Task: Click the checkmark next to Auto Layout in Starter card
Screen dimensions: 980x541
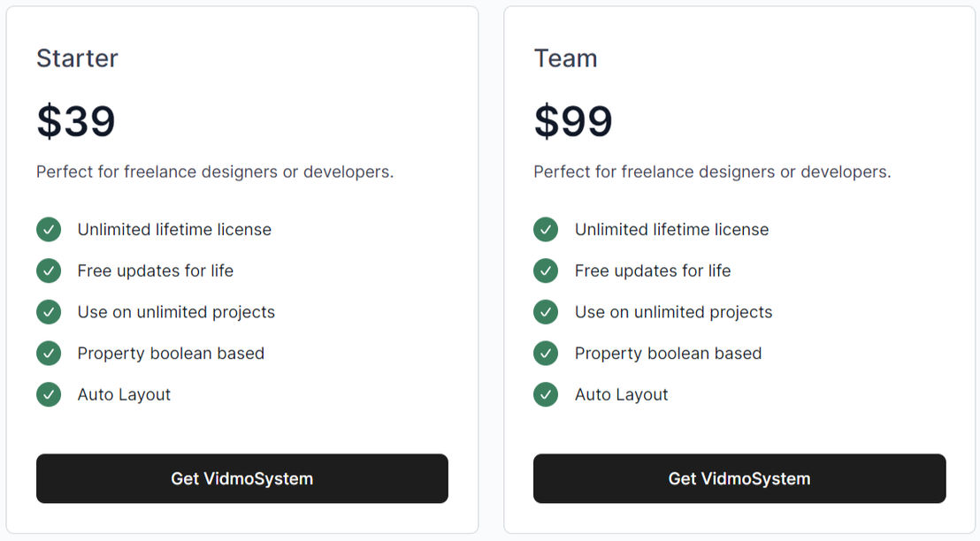Action: tap(49, 394)
